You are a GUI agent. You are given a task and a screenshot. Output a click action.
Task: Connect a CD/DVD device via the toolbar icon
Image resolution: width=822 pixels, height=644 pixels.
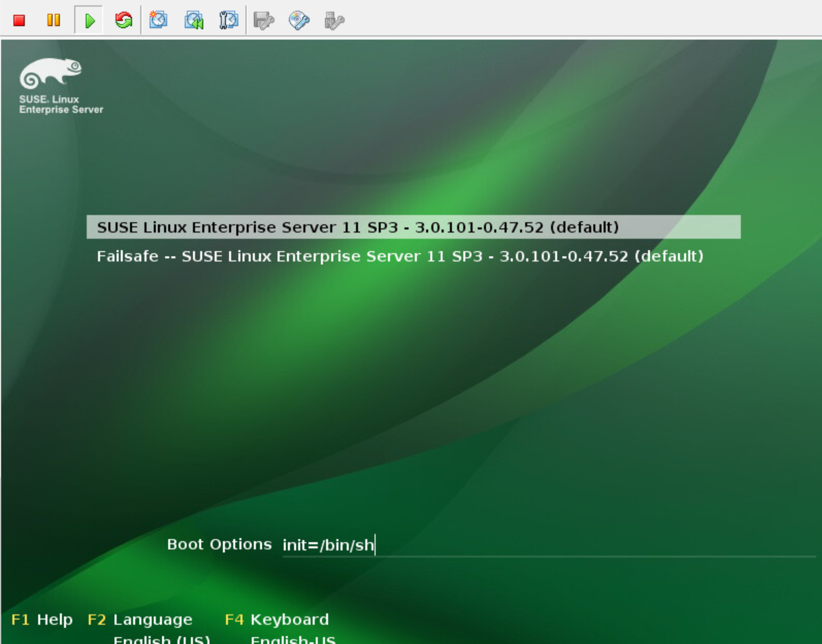[x=299, y=21]
